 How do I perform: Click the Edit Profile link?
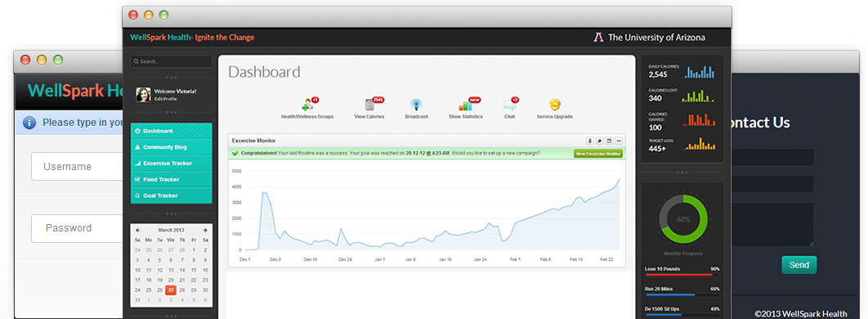(x=166, y=99)
